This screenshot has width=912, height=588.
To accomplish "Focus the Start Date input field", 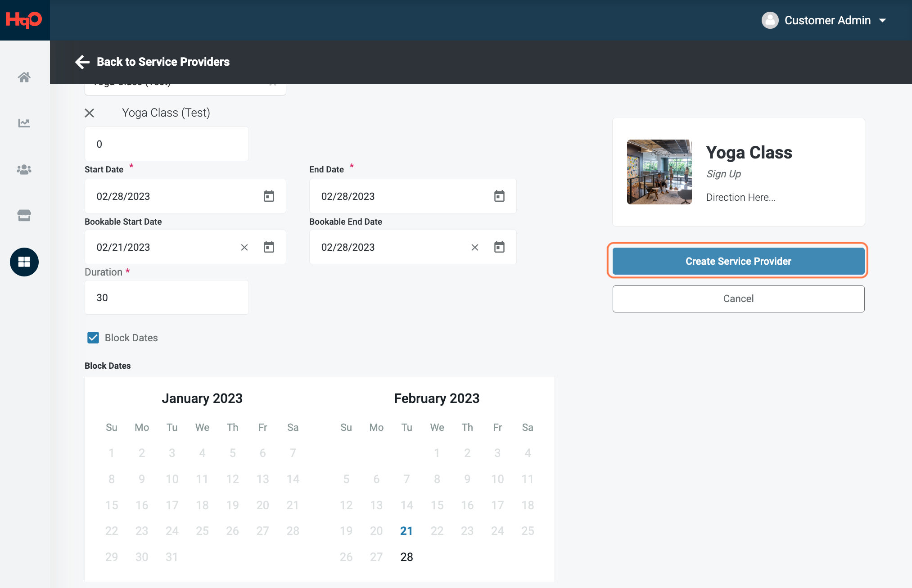I will 185,196.
